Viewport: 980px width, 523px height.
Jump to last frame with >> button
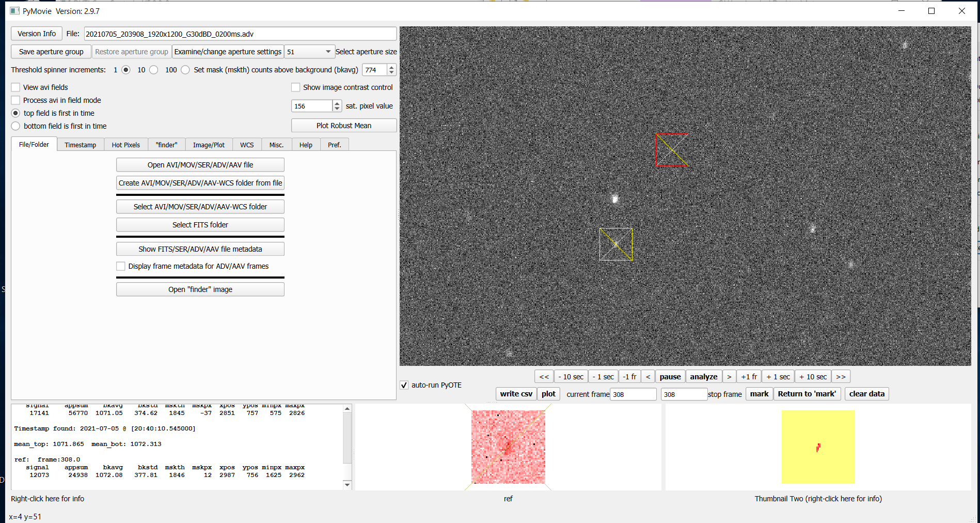pos(841,377)
